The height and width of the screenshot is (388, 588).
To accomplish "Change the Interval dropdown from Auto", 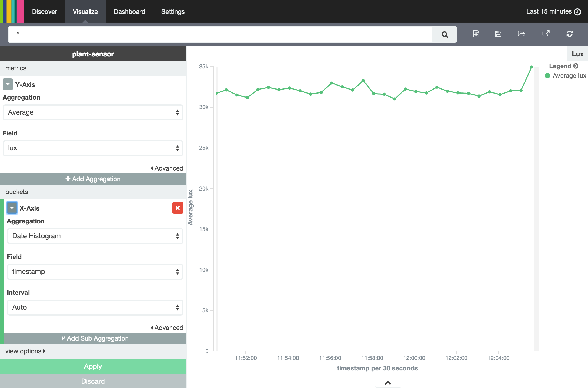I will (95, 307).
